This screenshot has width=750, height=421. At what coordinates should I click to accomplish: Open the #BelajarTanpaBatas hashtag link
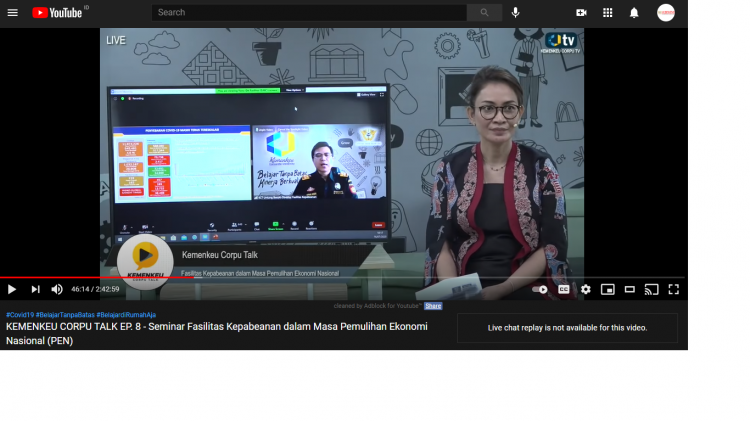point(65,315)
